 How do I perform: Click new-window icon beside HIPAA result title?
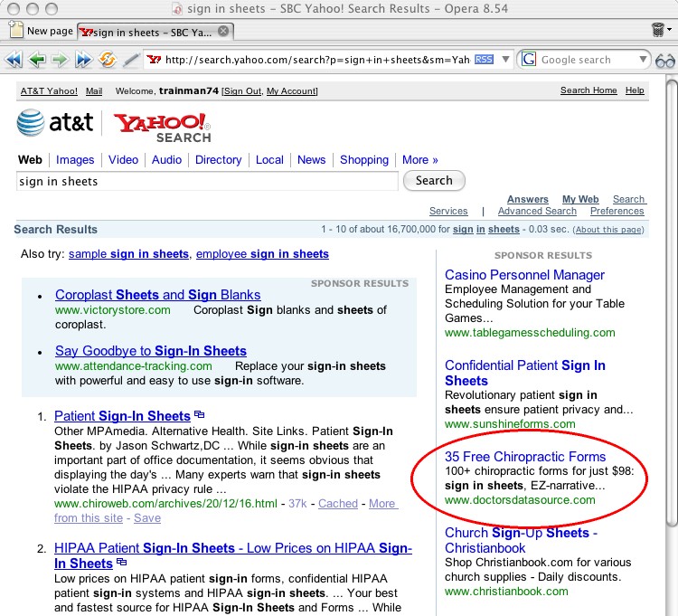point(121,562)
